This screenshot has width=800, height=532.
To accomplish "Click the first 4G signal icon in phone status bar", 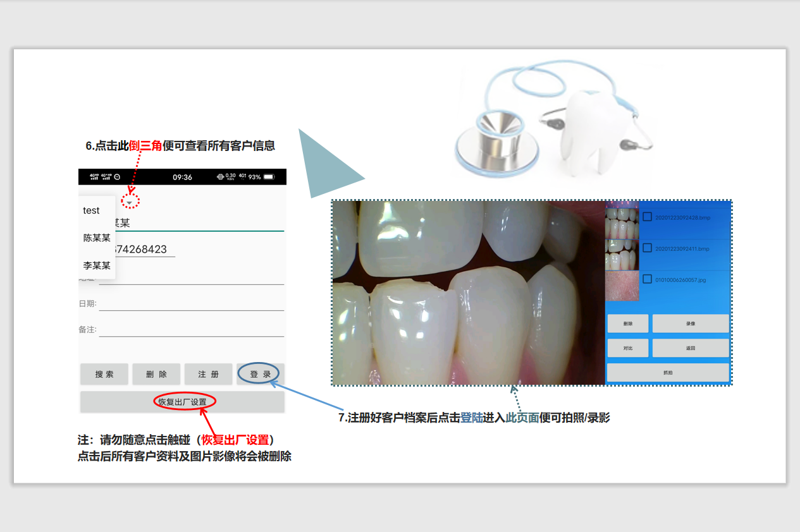I will pyautogui.click(x=94, y=177).
